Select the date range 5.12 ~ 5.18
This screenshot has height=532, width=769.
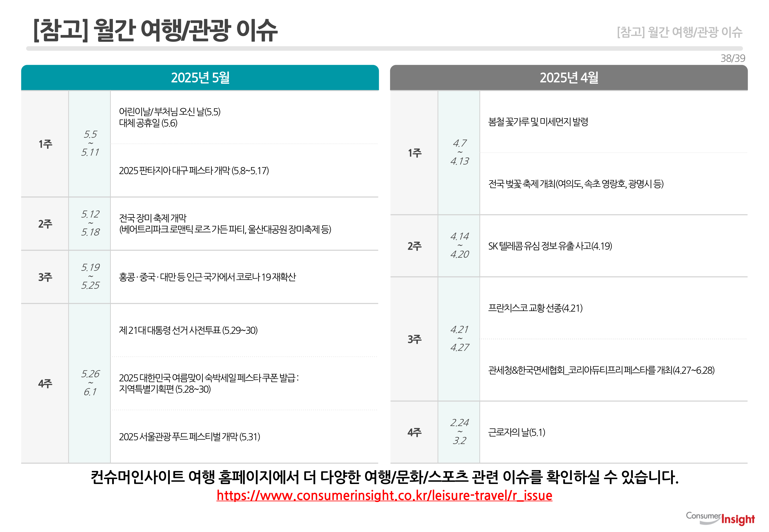click(x=90, y=223)
